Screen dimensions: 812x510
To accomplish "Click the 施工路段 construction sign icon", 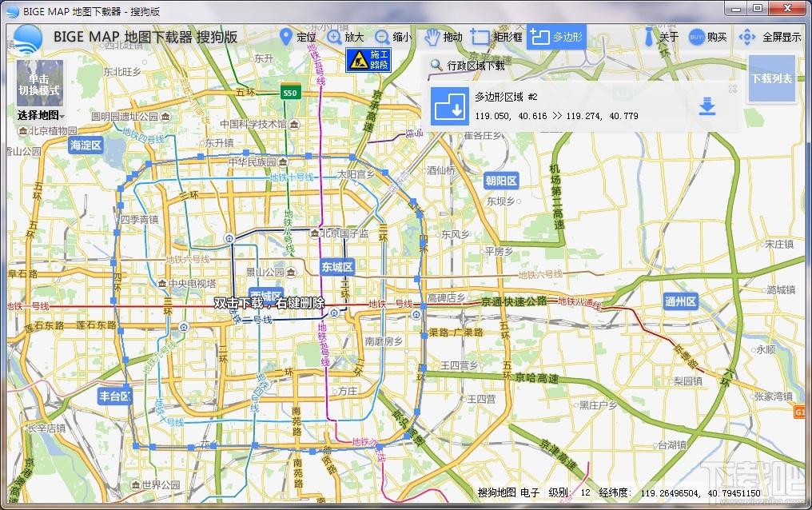I will click(x=368, y=60).
